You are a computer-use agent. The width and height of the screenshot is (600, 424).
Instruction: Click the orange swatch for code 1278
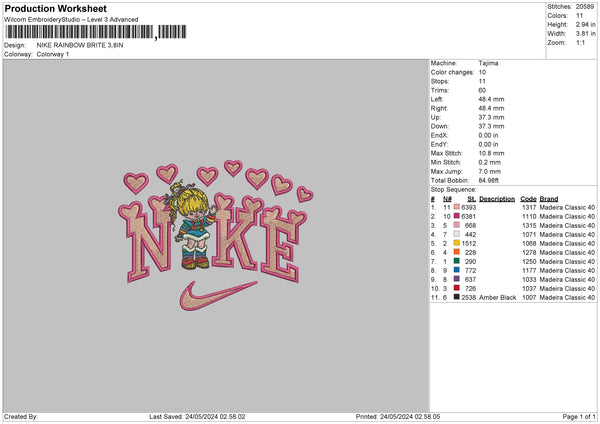(x=457, y=252)
